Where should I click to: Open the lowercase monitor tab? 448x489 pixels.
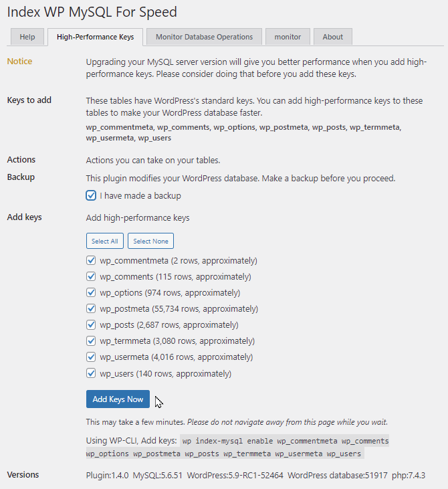tap(288, 37)
